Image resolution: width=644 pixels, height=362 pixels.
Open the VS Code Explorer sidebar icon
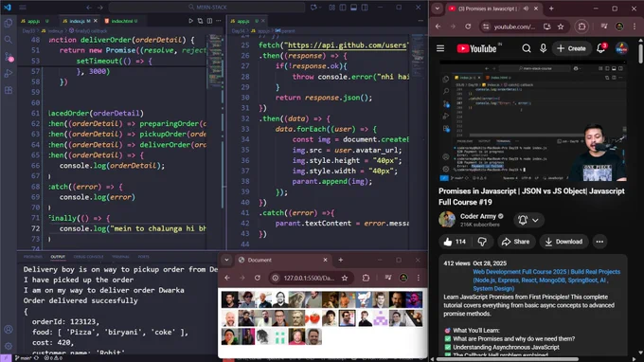(x=9, y=23)
